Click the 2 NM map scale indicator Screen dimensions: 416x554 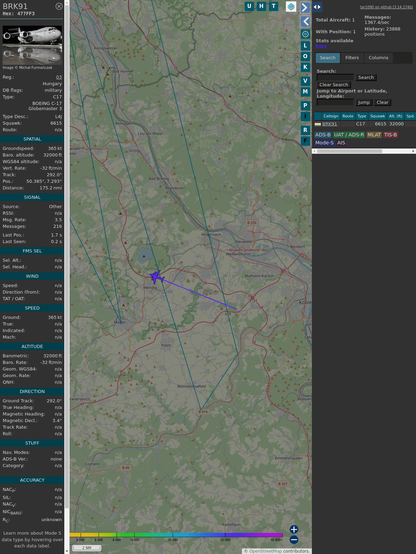87,548
